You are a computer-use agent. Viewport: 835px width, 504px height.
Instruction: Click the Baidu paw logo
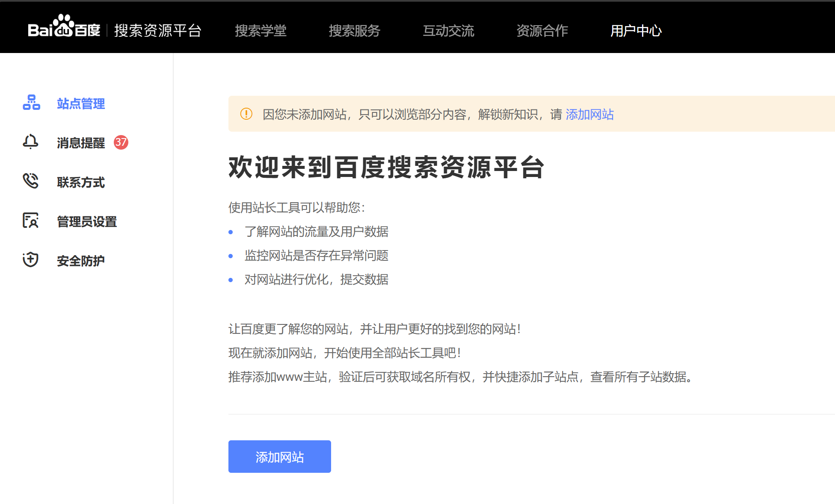click(x=64, y=27)
